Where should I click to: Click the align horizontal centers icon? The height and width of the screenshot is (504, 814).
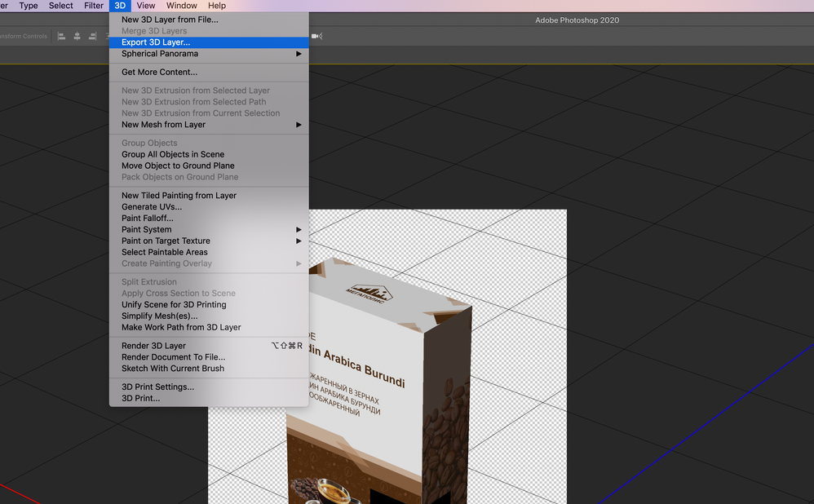pyautogui.click(x=77, y=36)
